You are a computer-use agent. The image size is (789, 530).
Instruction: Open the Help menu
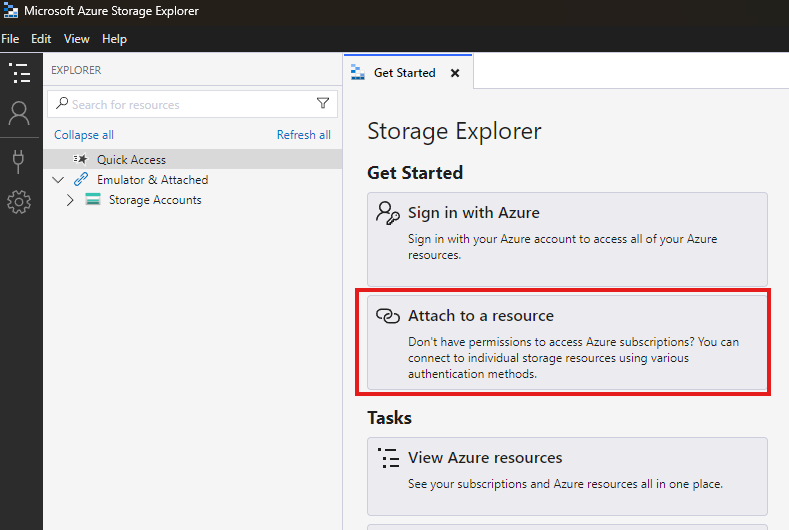pos(114,39)
